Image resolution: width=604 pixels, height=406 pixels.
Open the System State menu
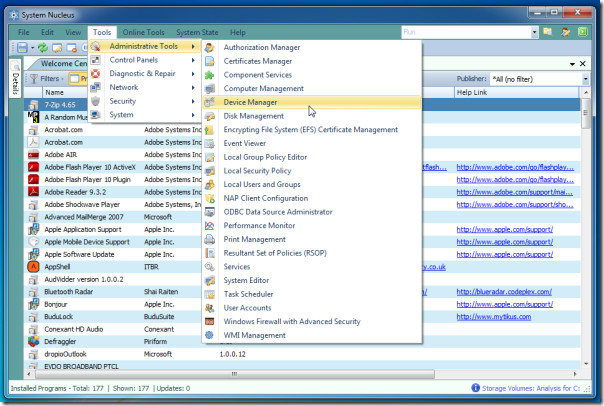[x=197, y=32]
